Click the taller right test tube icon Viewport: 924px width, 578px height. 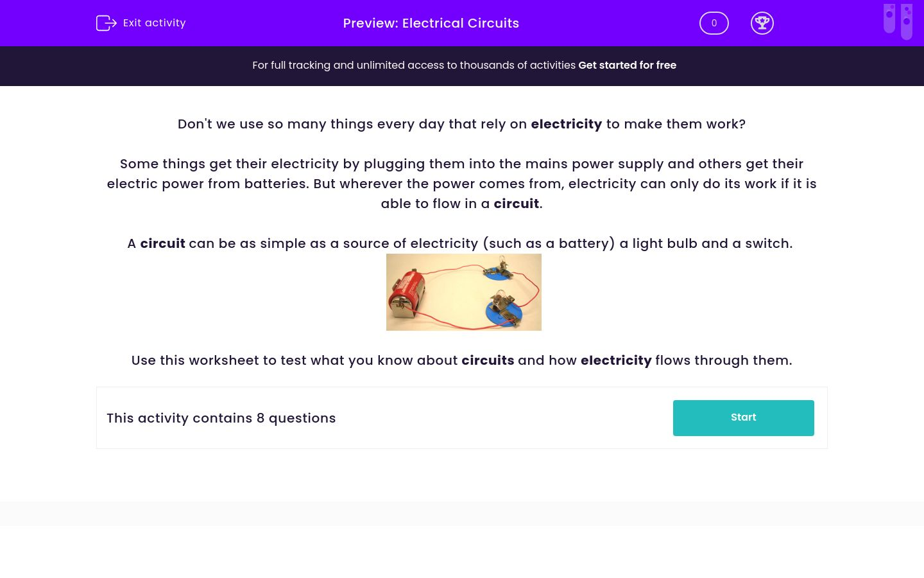906,22
